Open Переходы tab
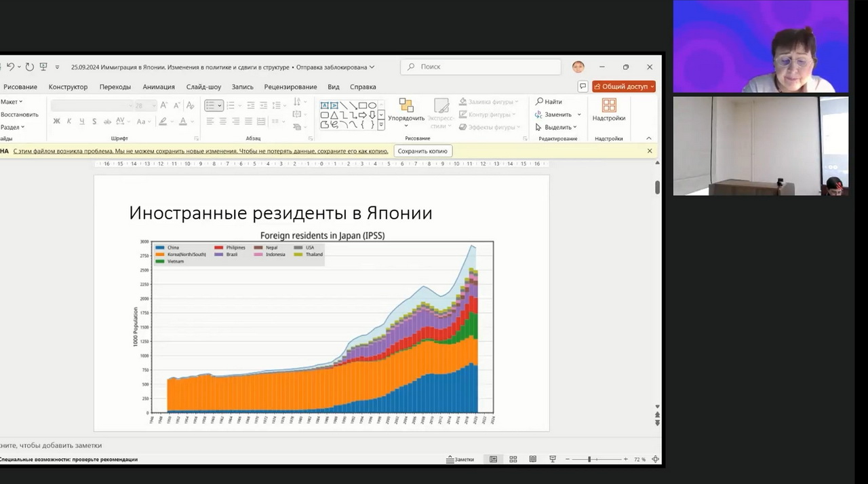 tap(115, 87)
